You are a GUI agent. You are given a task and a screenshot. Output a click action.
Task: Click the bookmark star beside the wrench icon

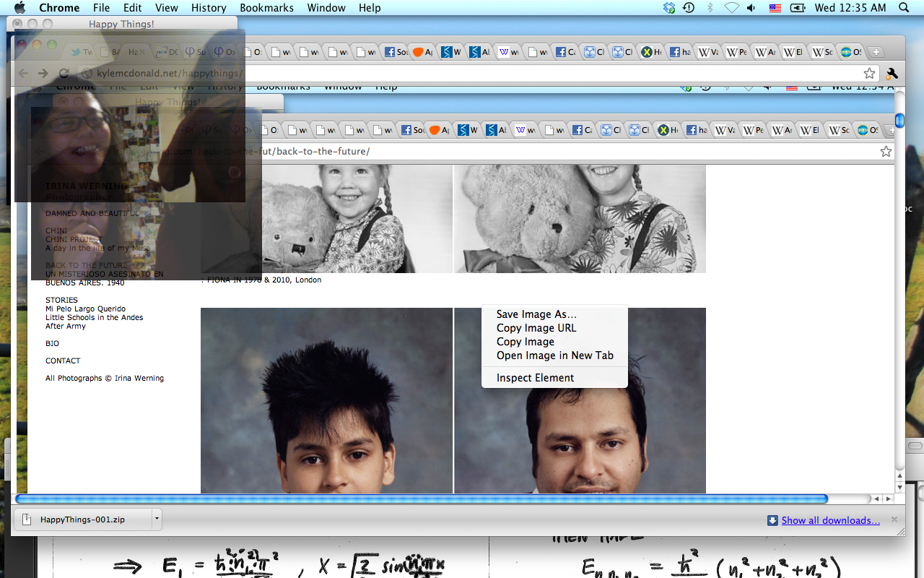pyautogui.click(x=869, y=74)
